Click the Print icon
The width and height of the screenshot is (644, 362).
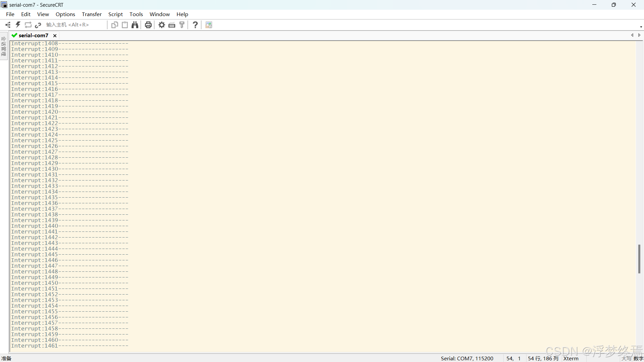coord(148,25)
